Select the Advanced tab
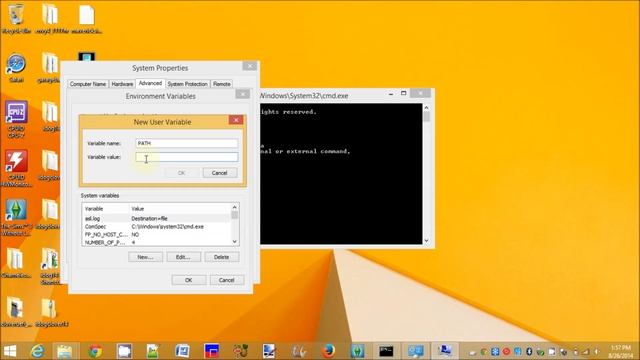 point(150,83)
